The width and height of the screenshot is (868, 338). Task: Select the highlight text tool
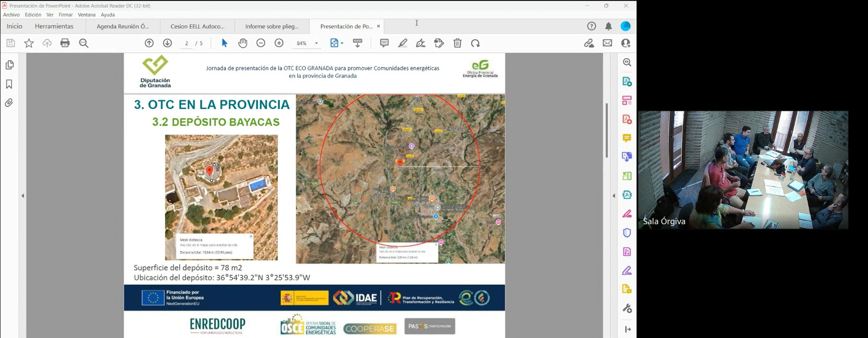point(403,43)
